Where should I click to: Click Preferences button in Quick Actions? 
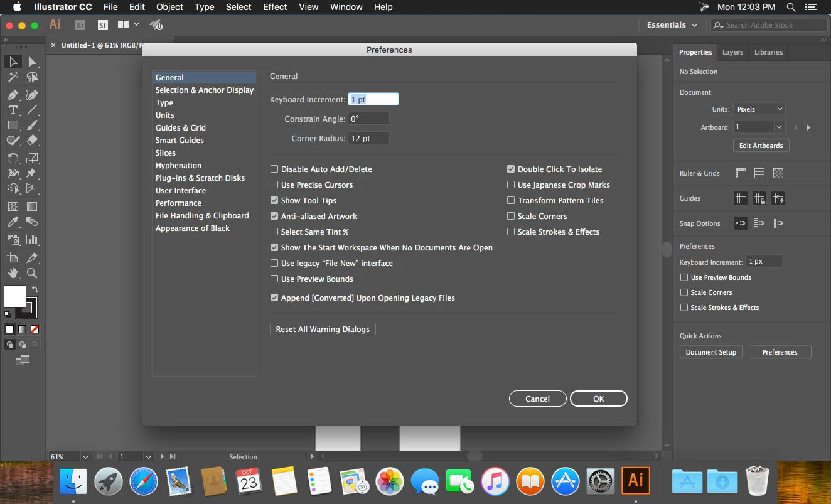click(x=780, y=352)
